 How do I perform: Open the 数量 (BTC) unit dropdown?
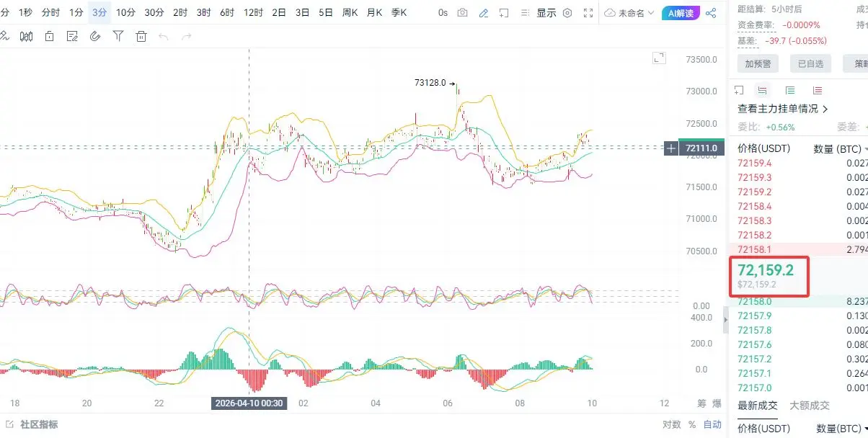(x=841, y=149)
